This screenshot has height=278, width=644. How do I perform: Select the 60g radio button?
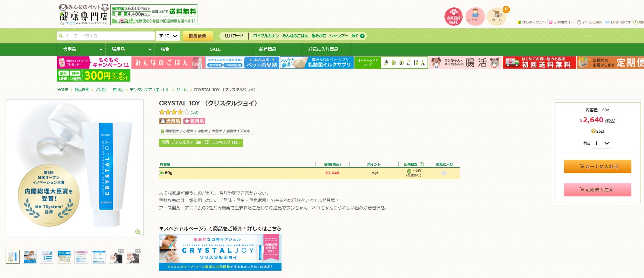[x=161, y=173]
